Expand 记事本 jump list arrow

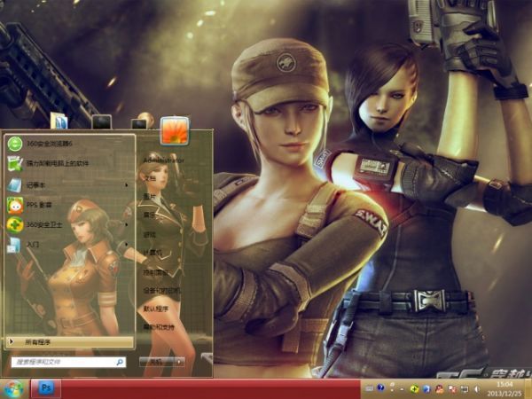127,185
